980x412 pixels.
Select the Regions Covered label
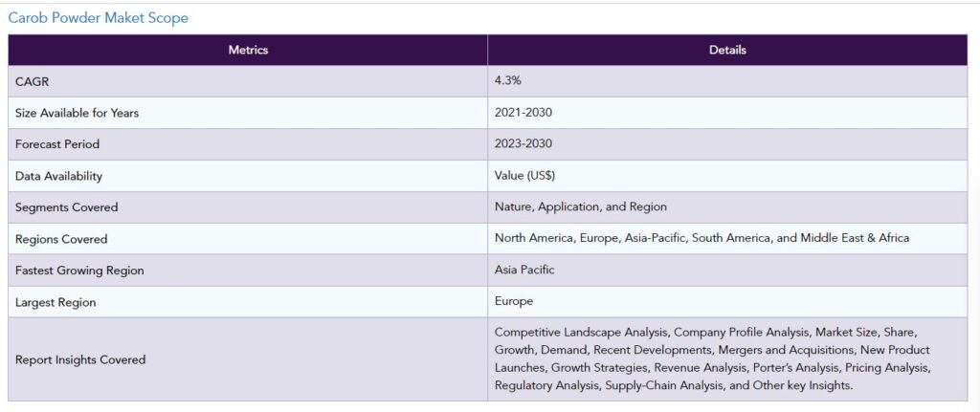61,239
